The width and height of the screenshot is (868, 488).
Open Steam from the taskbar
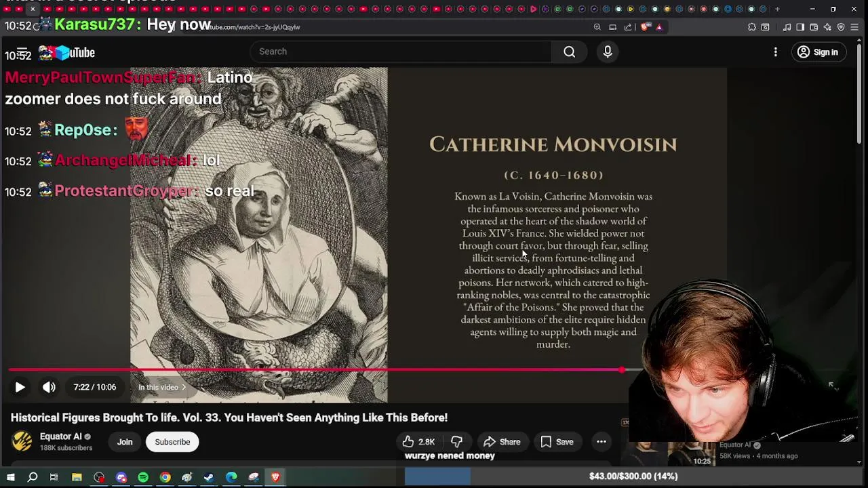pos(209,477)
